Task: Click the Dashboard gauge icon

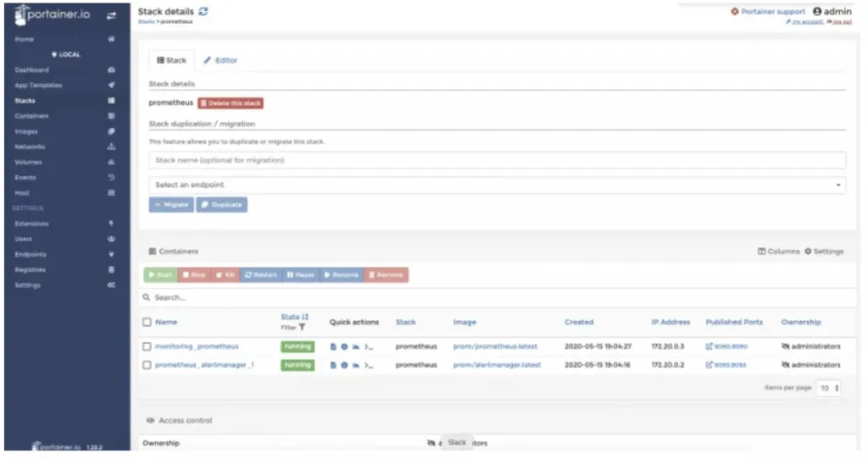Action: (x=111, y=70)
